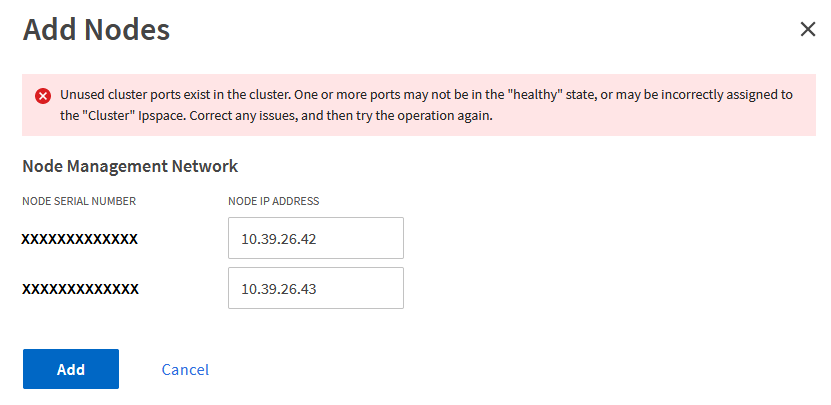Focus the IP field containing 10.39.26.43
The width and height of the screenshot is (831, 405).
tap(315, 289)
